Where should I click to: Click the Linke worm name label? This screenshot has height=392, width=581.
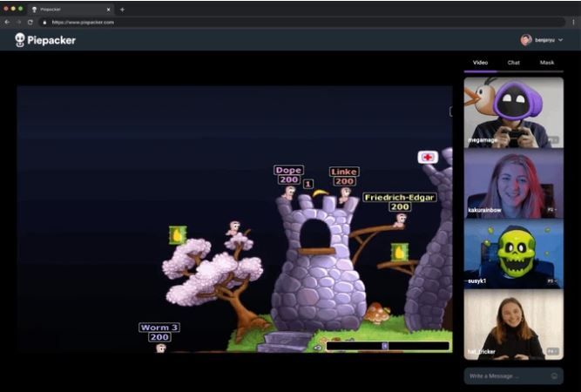click(x=344, y=172)
